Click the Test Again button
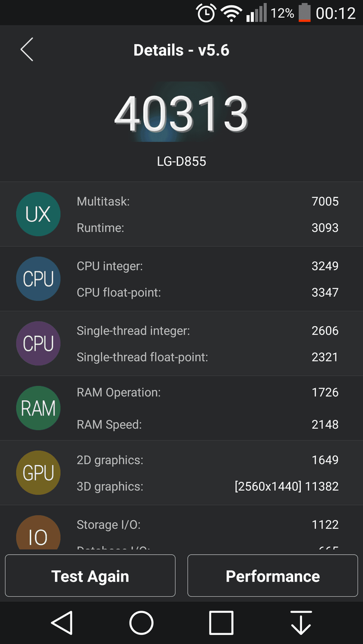The image size is (363, 644). [x=90, y=576]
